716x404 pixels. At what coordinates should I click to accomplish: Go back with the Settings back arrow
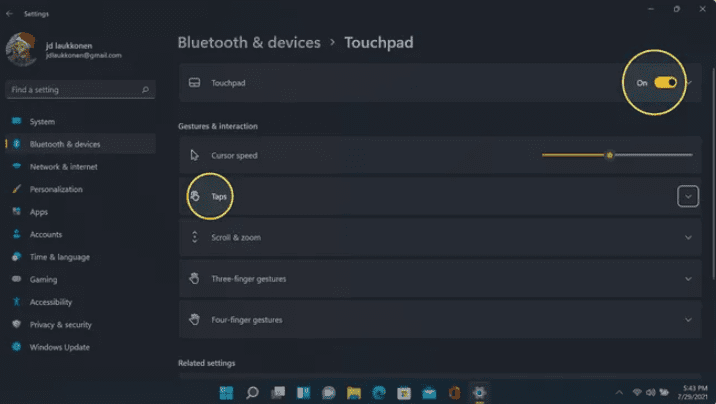pyautogui.click(x=10, y=14)
